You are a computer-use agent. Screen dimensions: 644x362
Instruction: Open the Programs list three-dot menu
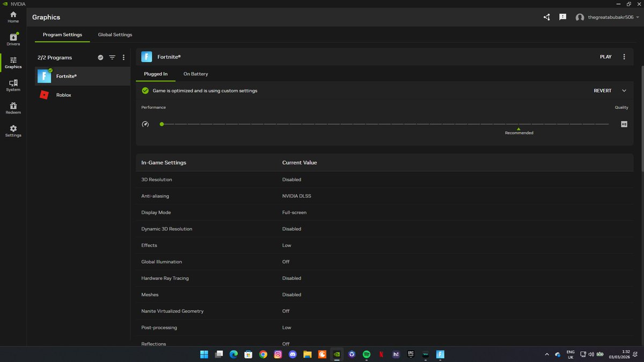point(123,57)
